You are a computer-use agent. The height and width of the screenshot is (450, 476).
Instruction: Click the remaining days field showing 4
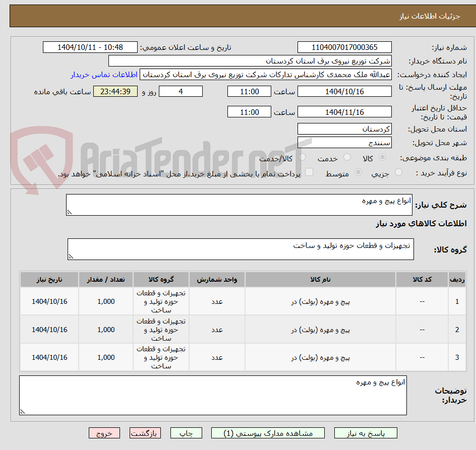coord(181,91)
